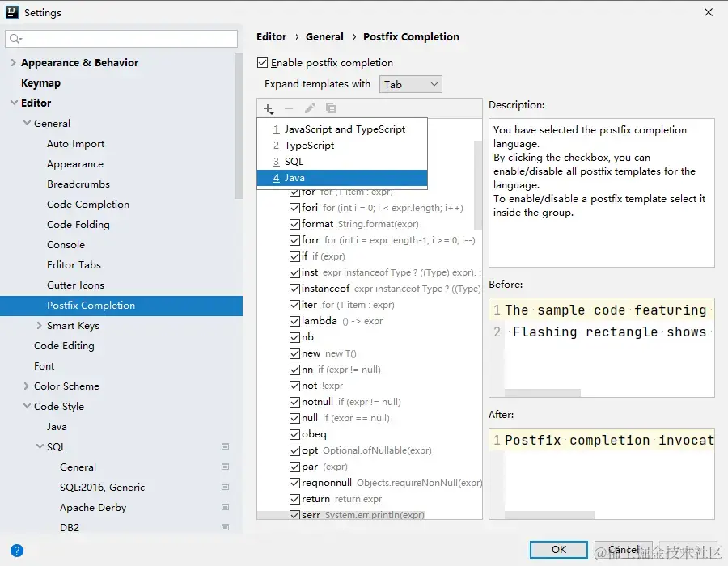This screenshot has height=566, width=728.
Task: Click General in the breadcrumb
Action: [324, 37]
